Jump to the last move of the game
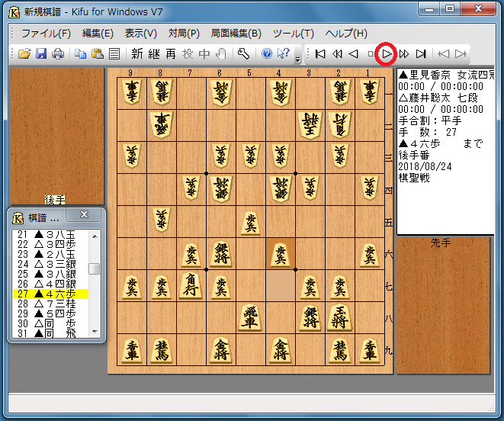This screenshot has height=421, width=504. [x=421, y=54]
